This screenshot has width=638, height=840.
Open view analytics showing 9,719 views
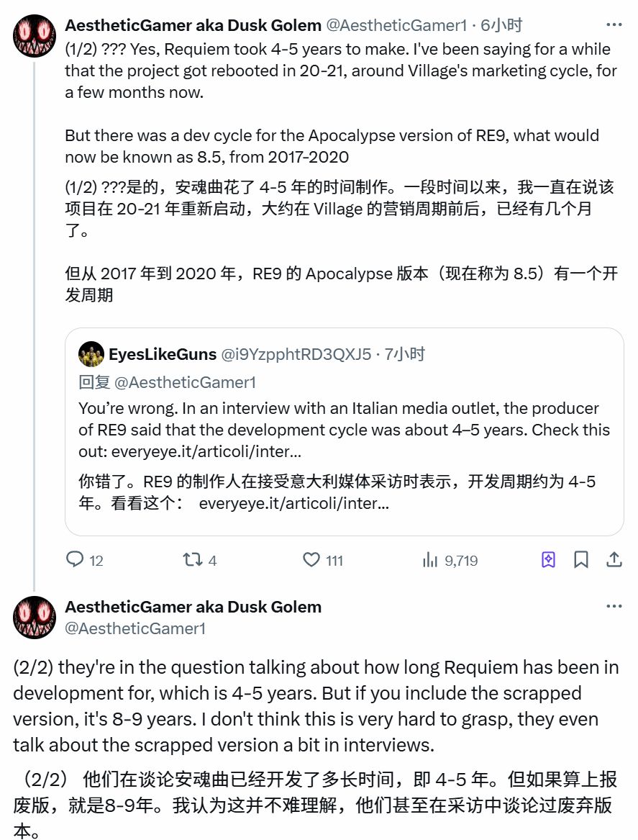[x=430, y=559]
